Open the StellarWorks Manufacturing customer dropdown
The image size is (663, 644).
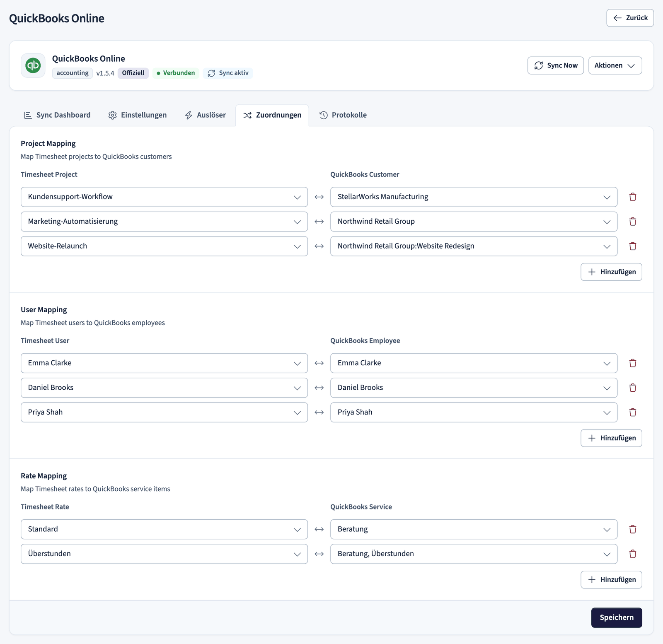[x=474, y=197]
